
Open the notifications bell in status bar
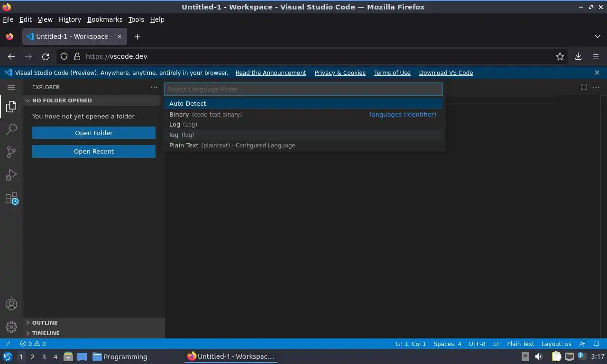pos(597,344)
